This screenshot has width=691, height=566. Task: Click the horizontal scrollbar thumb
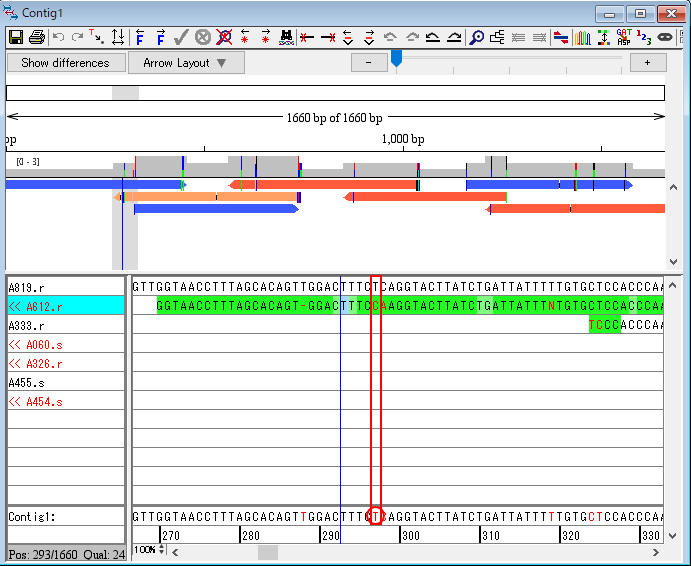pyautogui.click(x=268, y=552)
